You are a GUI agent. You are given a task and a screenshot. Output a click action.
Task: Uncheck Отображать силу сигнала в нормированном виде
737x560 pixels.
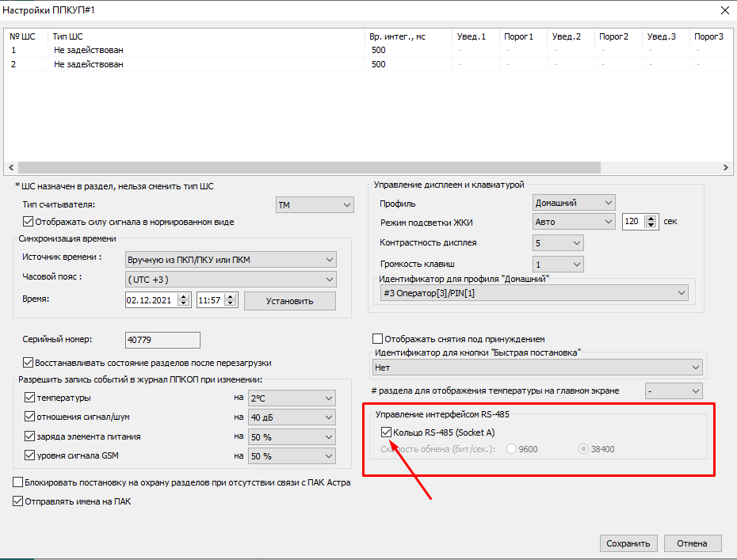[x=29, y=222]
